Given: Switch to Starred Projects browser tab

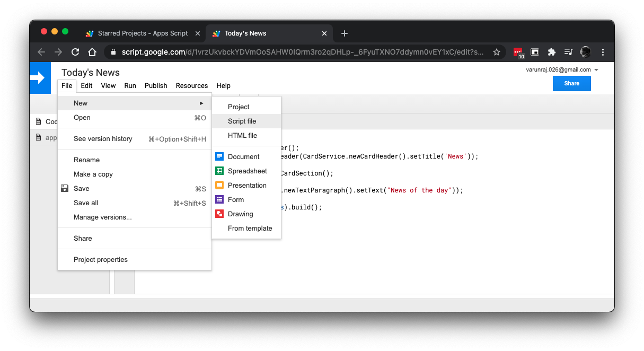Looking at the screenshot, I should 143,33.
